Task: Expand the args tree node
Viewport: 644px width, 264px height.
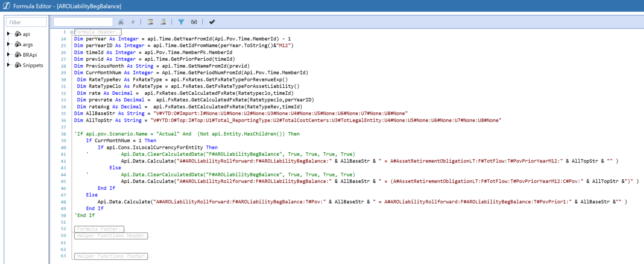Action: tap(8, 44)
